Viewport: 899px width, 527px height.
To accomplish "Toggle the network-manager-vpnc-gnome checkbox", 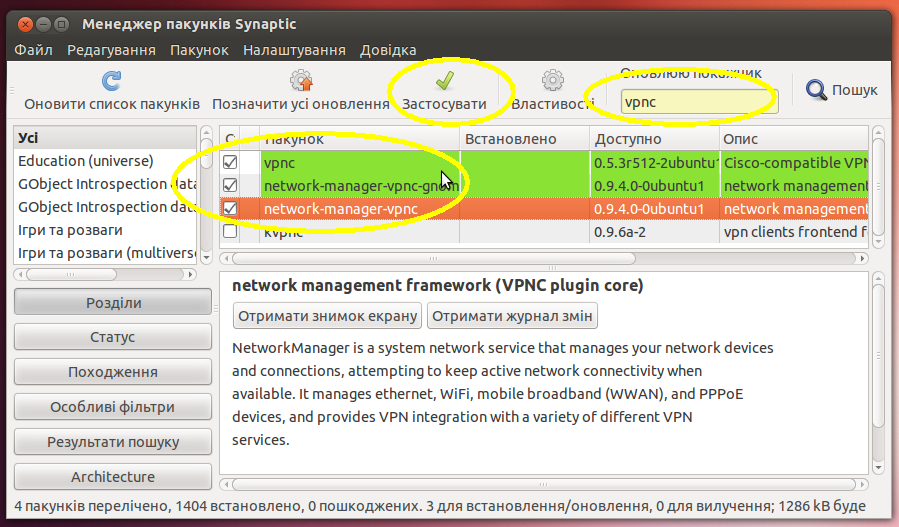I will coord(230,185).
